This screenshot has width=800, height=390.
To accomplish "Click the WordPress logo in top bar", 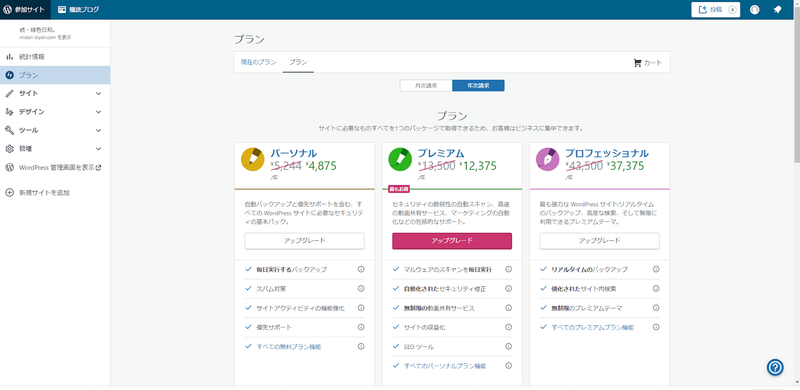I will (7, 9).
